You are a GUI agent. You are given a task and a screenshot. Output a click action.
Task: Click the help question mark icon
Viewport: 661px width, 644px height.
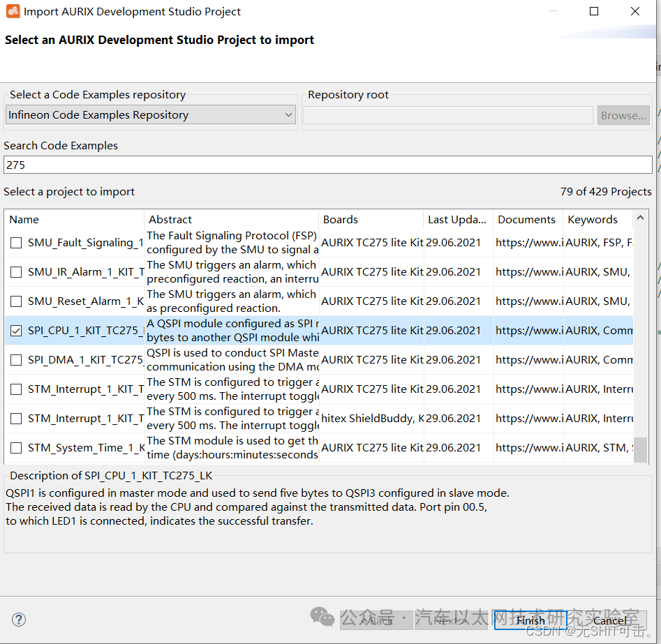(19, 620)
